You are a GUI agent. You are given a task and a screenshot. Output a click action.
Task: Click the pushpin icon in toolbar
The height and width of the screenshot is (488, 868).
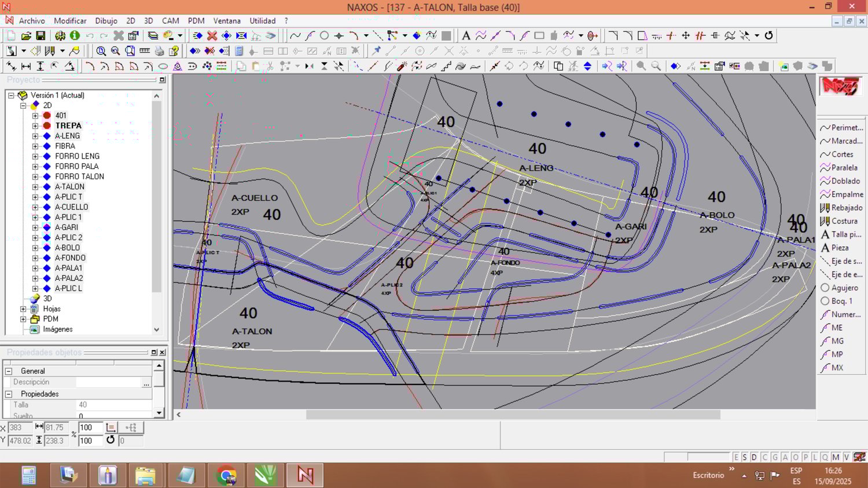pyautogui.click(x=377, y=51)
